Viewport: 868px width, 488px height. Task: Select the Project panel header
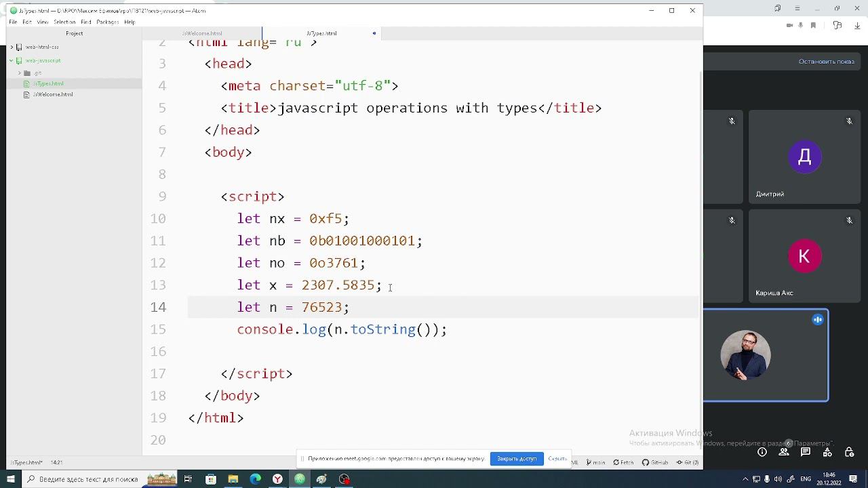(75, 33)
